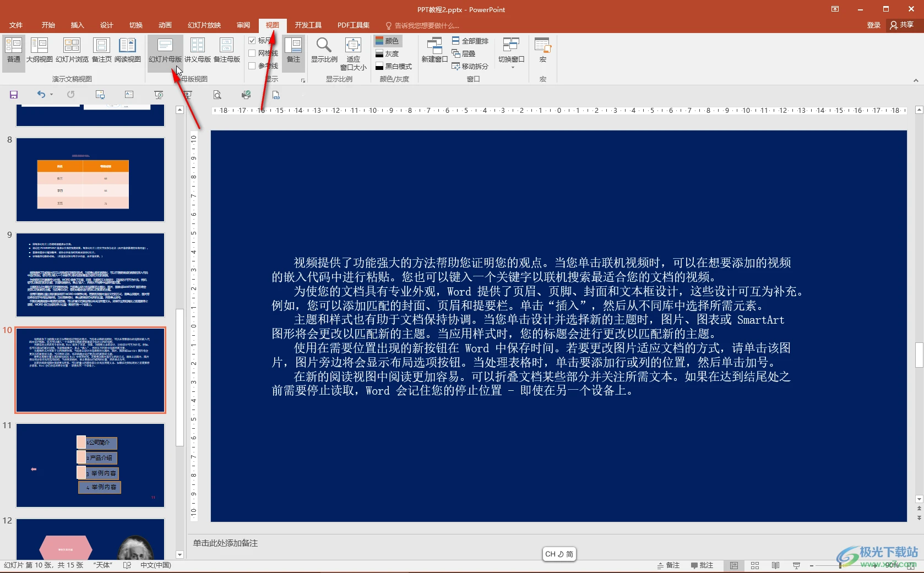Select slide 11 thumbnail in panel

[90, 465]
